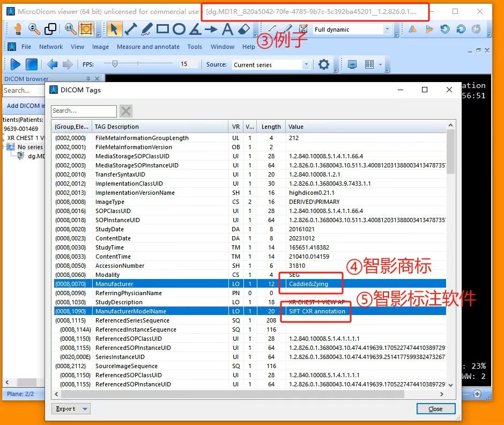Open the Measure and annotate menu
Image resolution: width=504 pixels, height=425 pixels.
click(148, 47)
